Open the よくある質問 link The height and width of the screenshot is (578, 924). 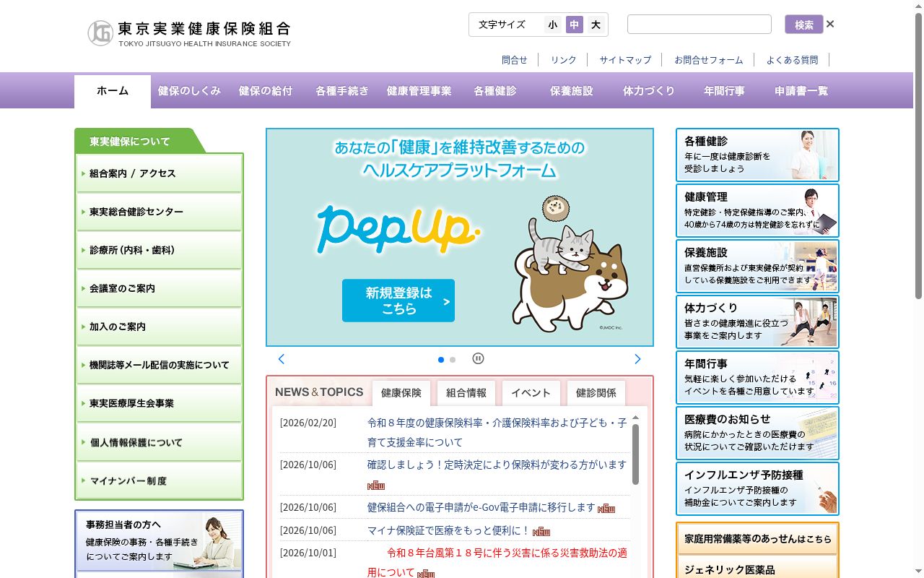[x=793, y=60]
